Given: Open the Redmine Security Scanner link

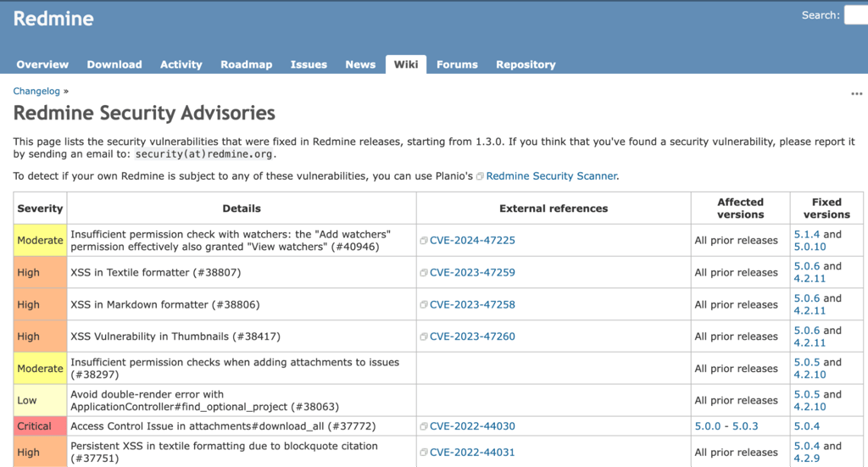Looking at the screenshot, I should tap(551, 176).
